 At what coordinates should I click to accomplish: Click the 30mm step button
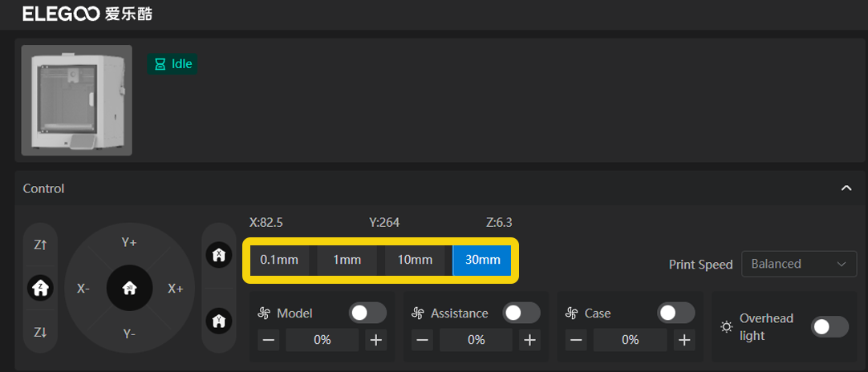(x=482, y=260)
